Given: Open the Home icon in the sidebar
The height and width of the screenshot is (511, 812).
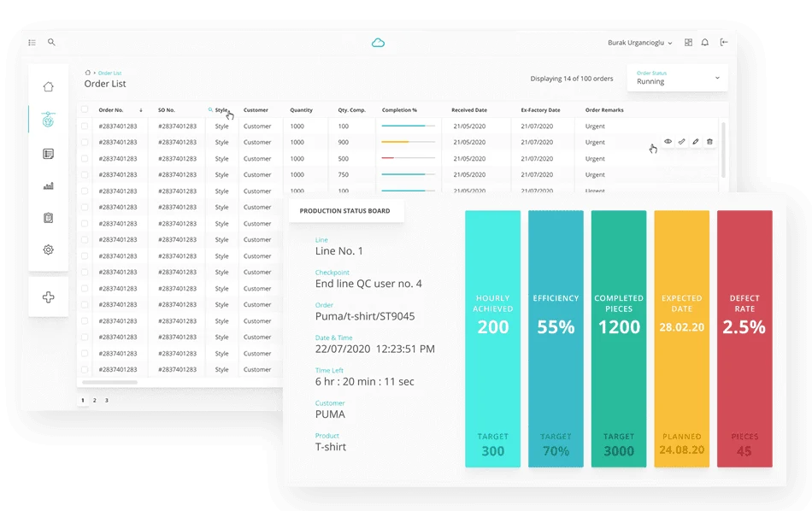Looking at the screenshot, I should 49,86.
